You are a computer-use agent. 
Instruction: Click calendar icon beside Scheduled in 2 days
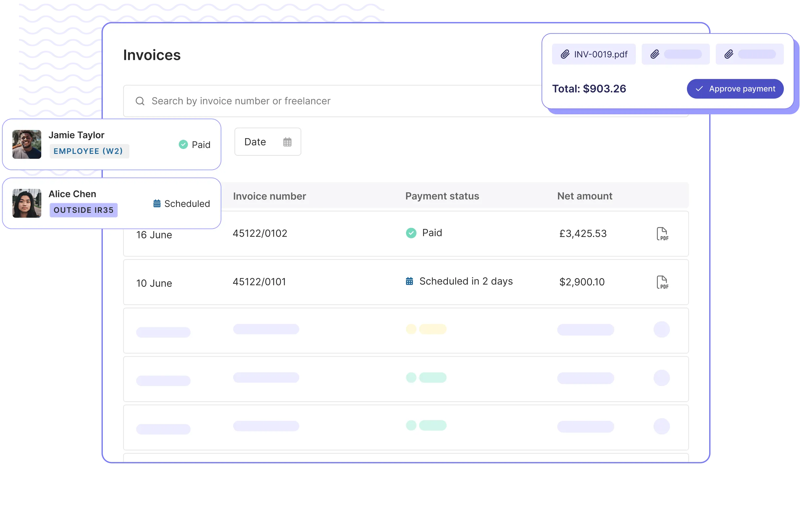coord(409,281)
